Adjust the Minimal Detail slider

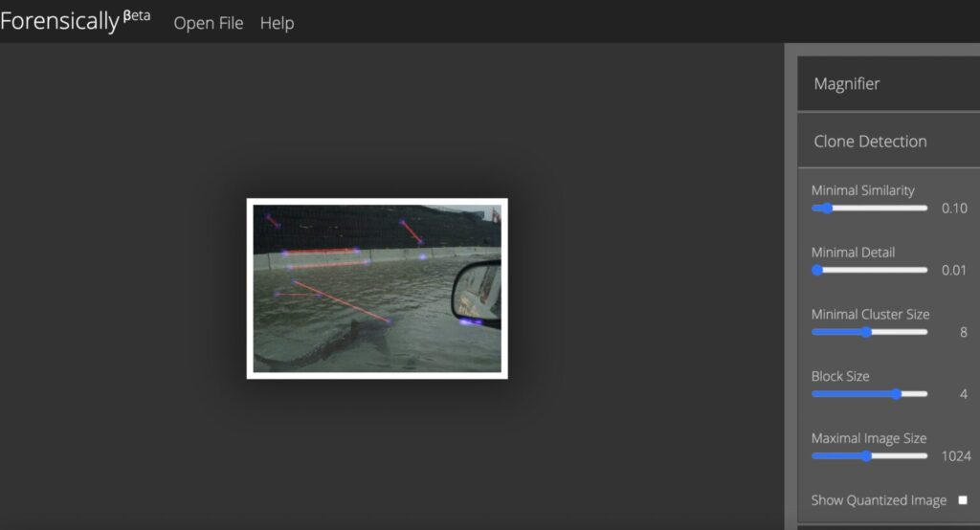pyautogui.click(x=869, y=270)
